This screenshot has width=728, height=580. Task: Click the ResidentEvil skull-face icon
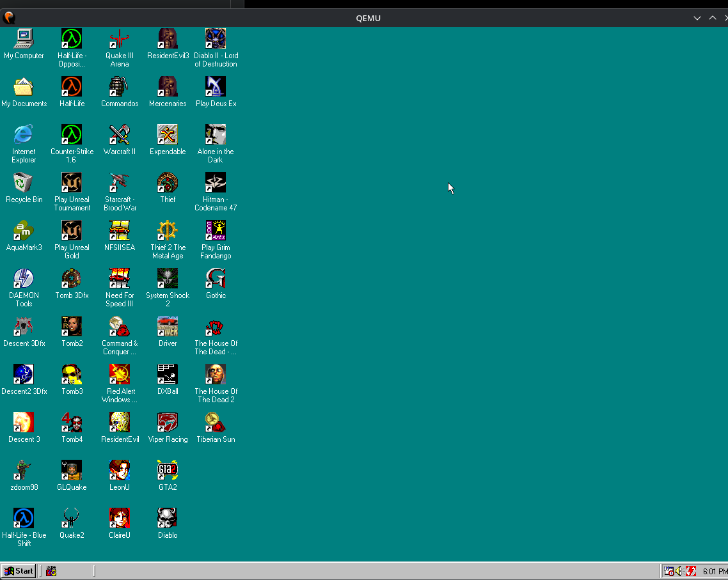click(x=120, y=422)
